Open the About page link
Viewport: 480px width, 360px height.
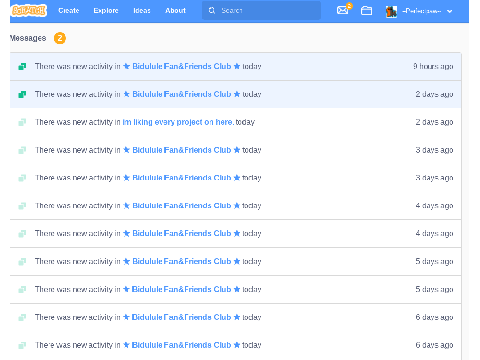(x=175, y=11)
